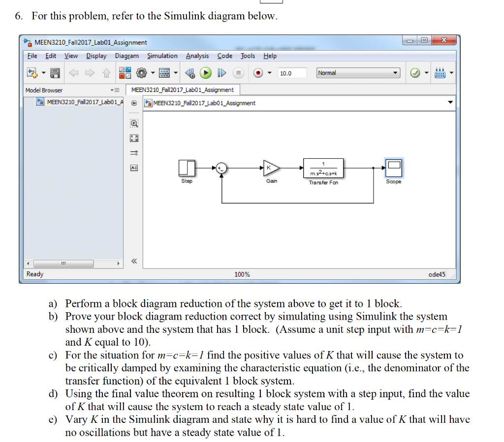The image size is (504, 442).
Task: Open the Model Explorer icon
Action: (x=164, y=73)
